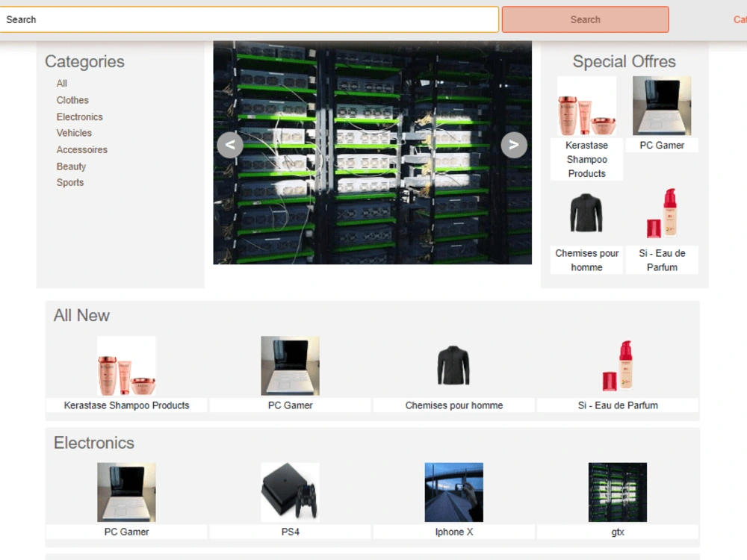Focus the Search input field
The width and height of the screenshot is (747, 560).
[249, 19]
